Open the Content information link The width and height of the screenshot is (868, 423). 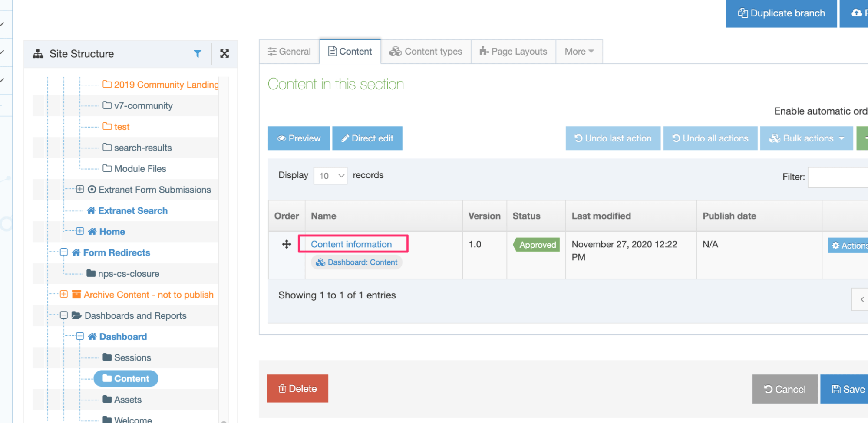pos(351,244)
